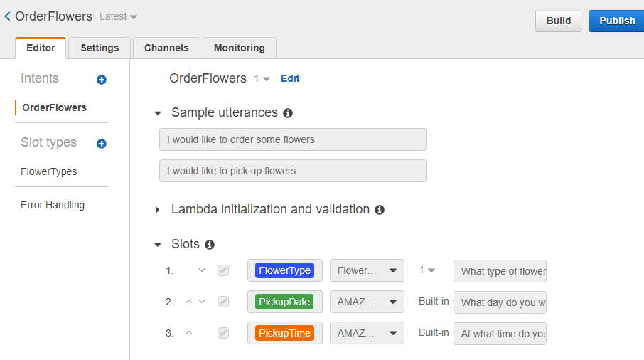
Task: Expand Lambda initialization and validation section
Action: [158, 210]
